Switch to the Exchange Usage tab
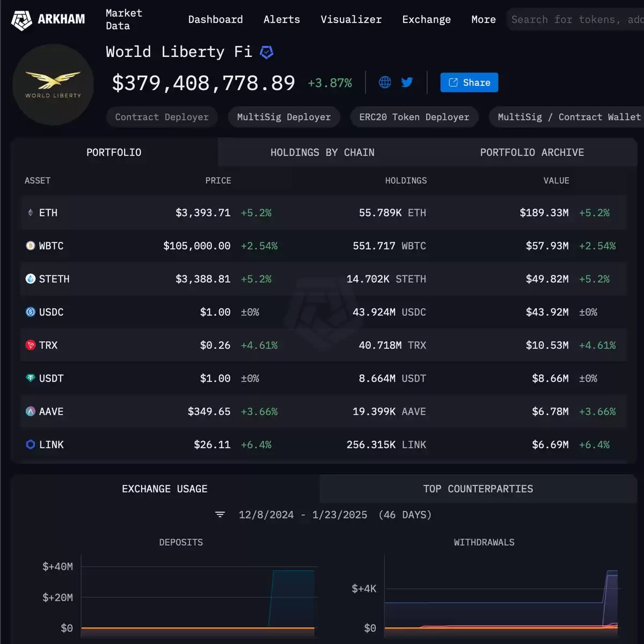Screen dimensions: 644x644 [165, 489]
